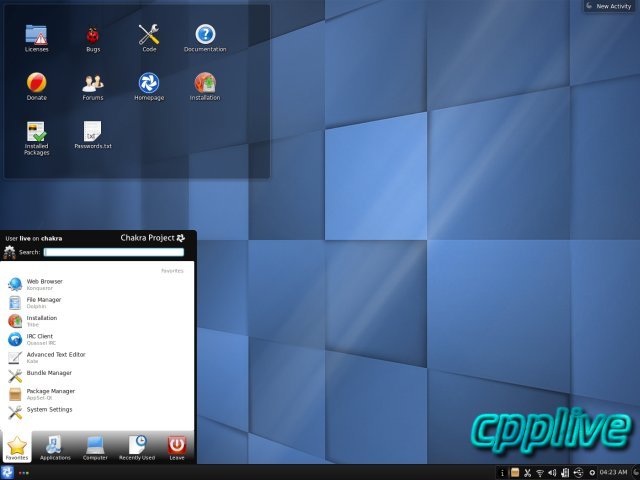Click the package box tray icon
The image size is (640, 480).
515,473
